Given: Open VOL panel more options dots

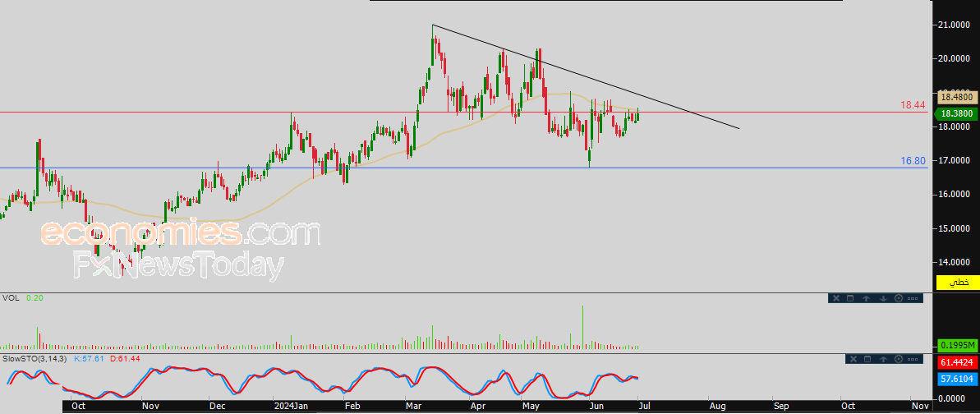Looking at the screenshot, I should click(913, 298).
